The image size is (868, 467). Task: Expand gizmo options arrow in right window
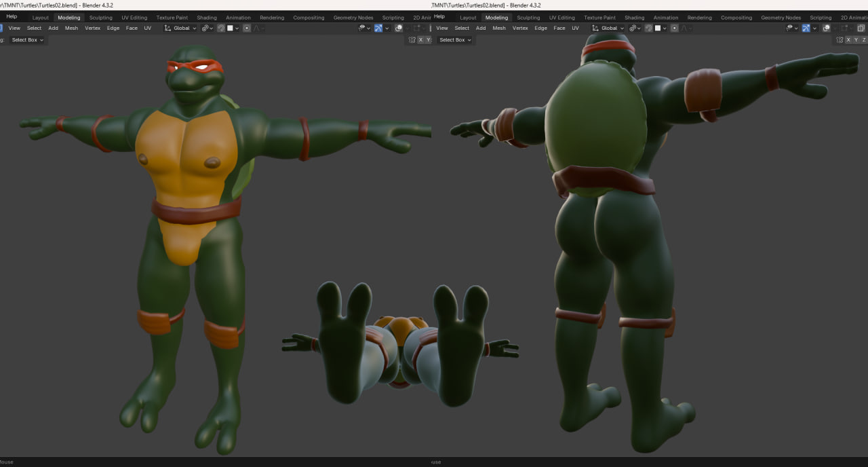pos(814,28)
